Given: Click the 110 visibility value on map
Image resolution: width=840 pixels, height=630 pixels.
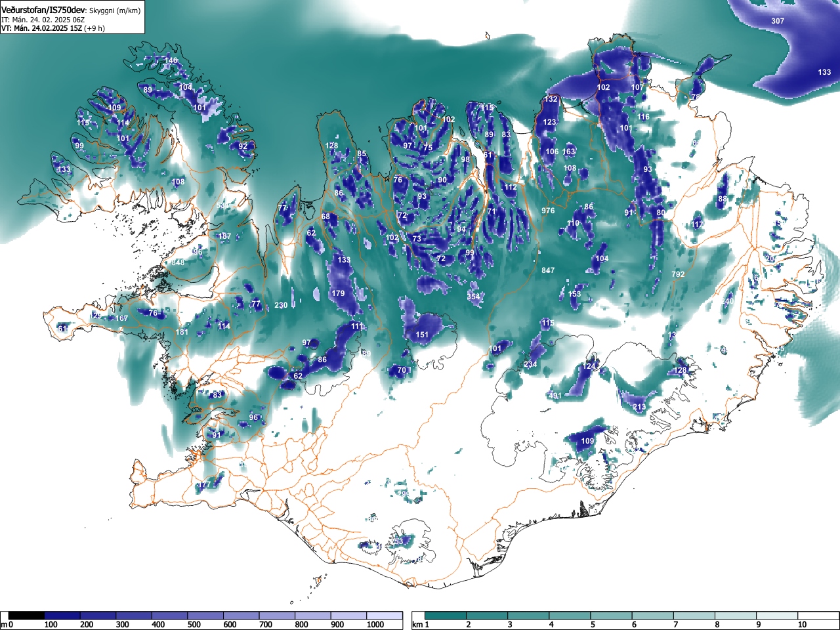Looking at the screenshot, I should coord(573,223).
